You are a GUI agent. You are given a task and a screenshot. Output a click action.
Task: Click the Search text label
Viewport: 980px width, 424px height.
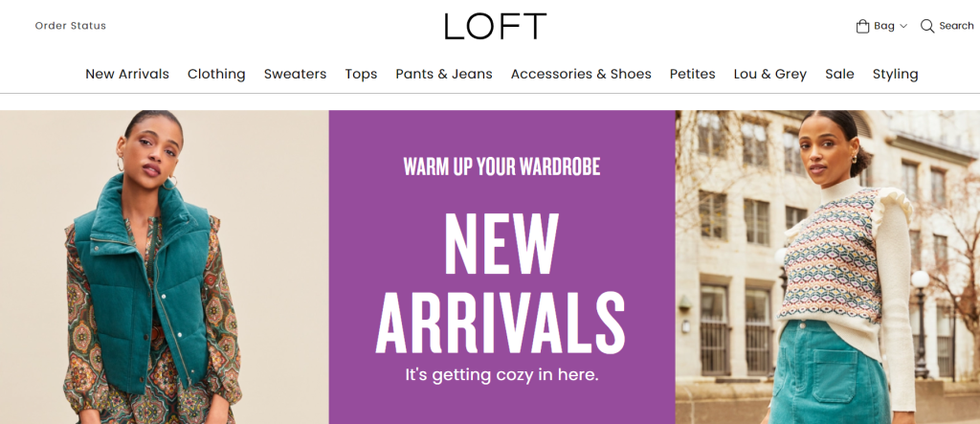956,26
